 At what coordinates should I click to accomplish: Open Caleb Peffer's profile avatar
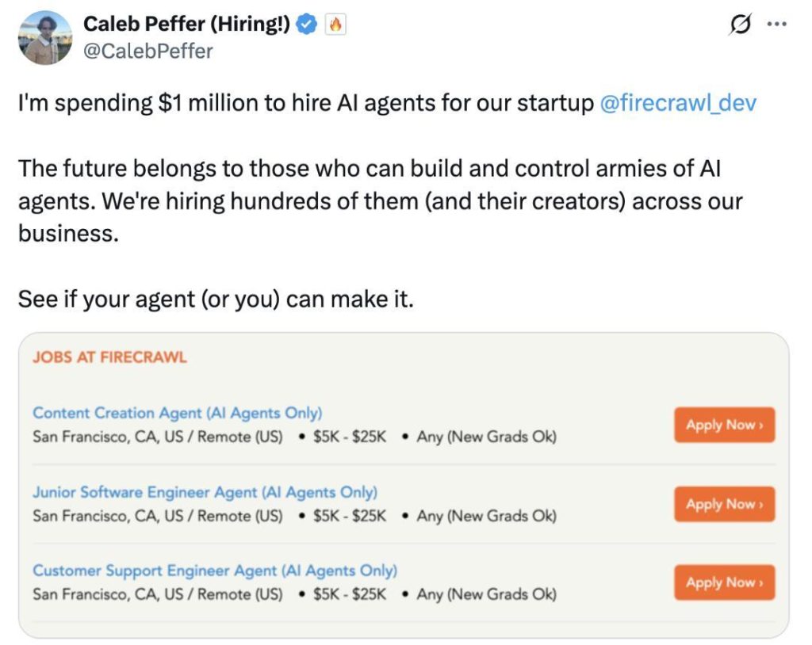point(45,38)
